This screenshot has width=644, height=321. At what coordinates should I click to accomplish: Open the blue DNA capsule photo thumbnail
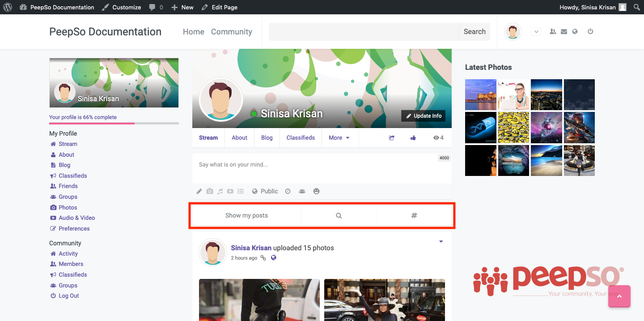tap(481, 128)
